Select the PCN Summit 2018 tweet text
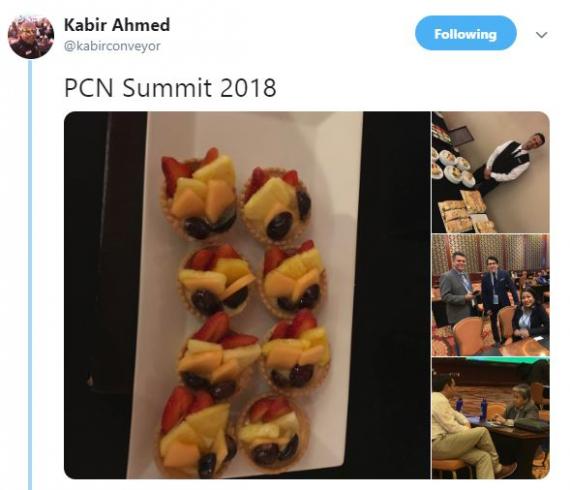Image resolution: width=570 pixels, height=490 pixels. [170, 88]
